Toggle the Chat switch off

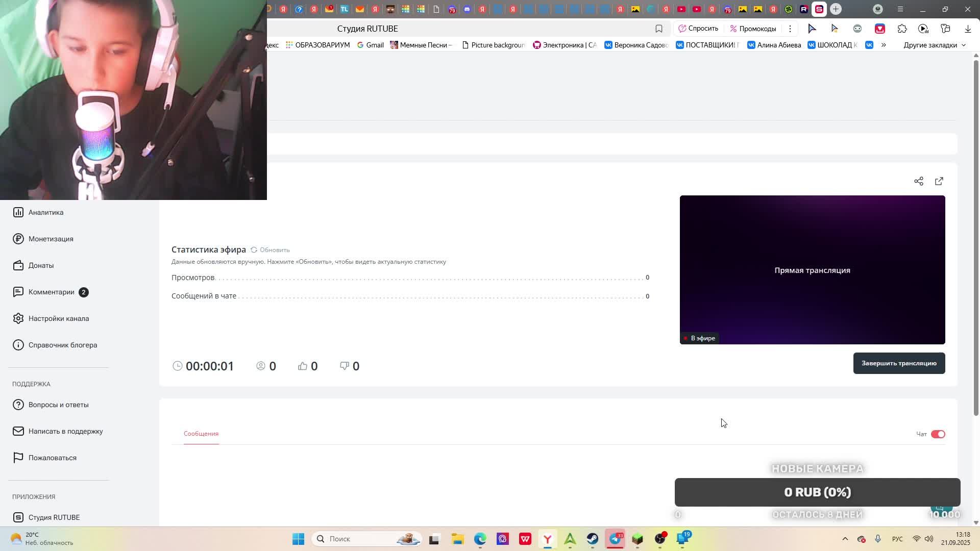tap(938, 434)
